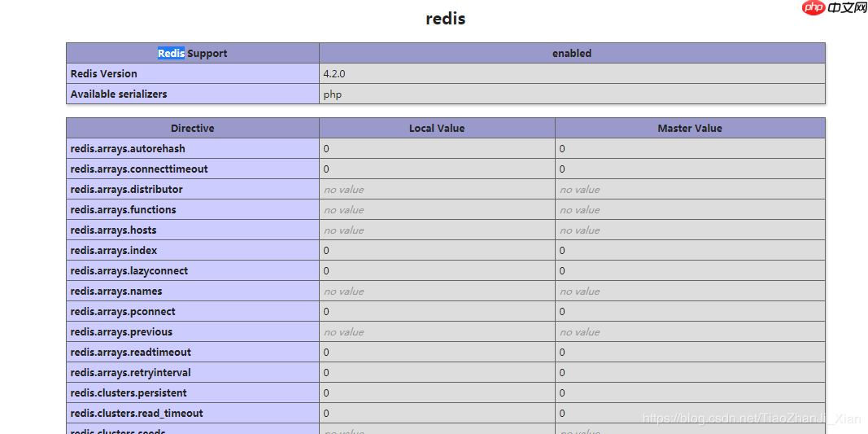The image size is (868, 434).
Task: Click redis.arrays.previous directive
Action: tap(121, 332)
